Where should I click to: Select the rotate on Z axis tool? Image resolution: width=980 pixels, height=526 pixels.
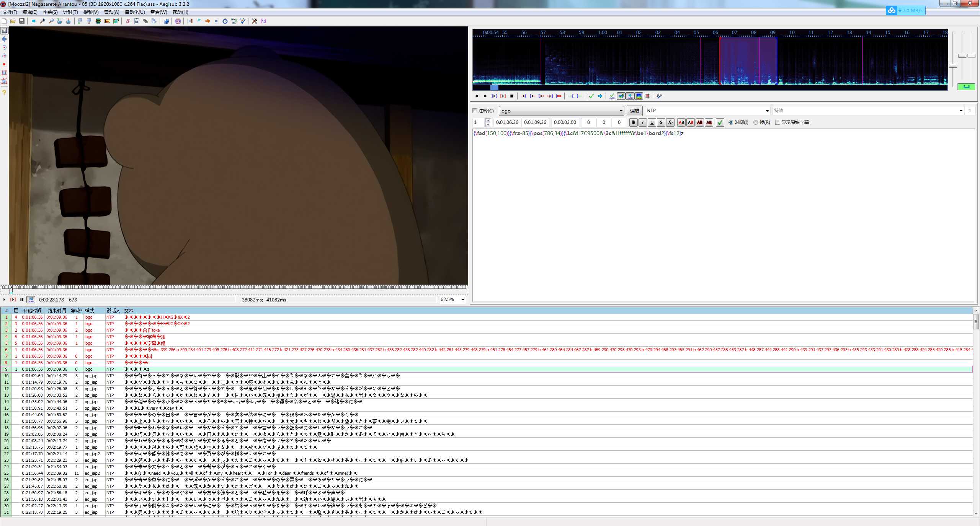click(4, 47)
